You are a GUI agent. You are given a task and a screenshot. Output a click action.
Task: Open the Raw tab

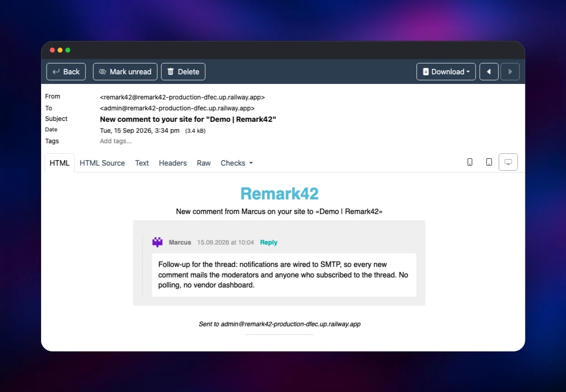pyautogui.click(x=204, y=163)
